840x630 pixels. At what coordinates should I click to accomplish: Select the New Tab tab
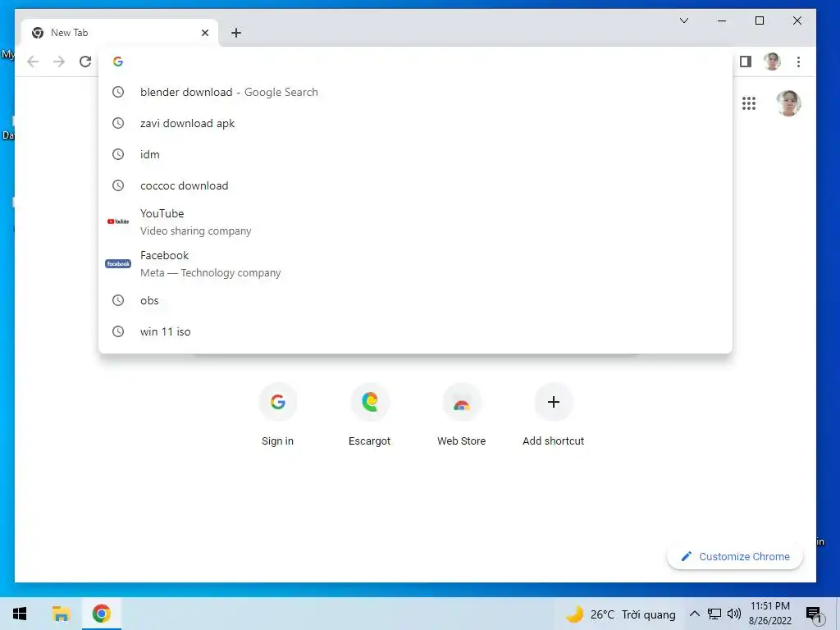coord(120,33)
